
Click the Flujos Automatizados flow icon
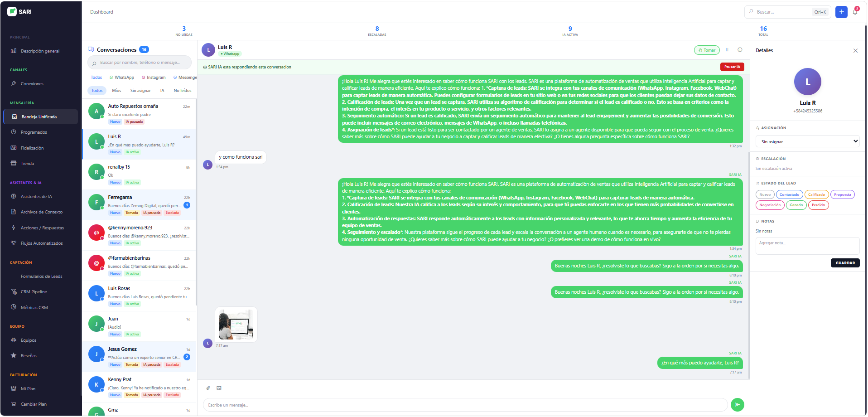tap(14, 243)
